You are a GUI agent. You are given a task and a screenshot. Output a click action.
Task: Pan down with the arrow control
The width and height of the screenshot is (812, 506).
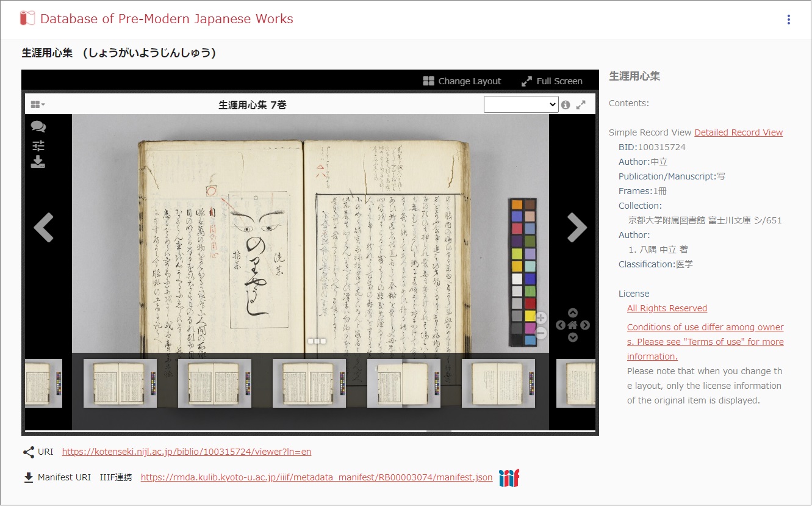tap(572, 338)
